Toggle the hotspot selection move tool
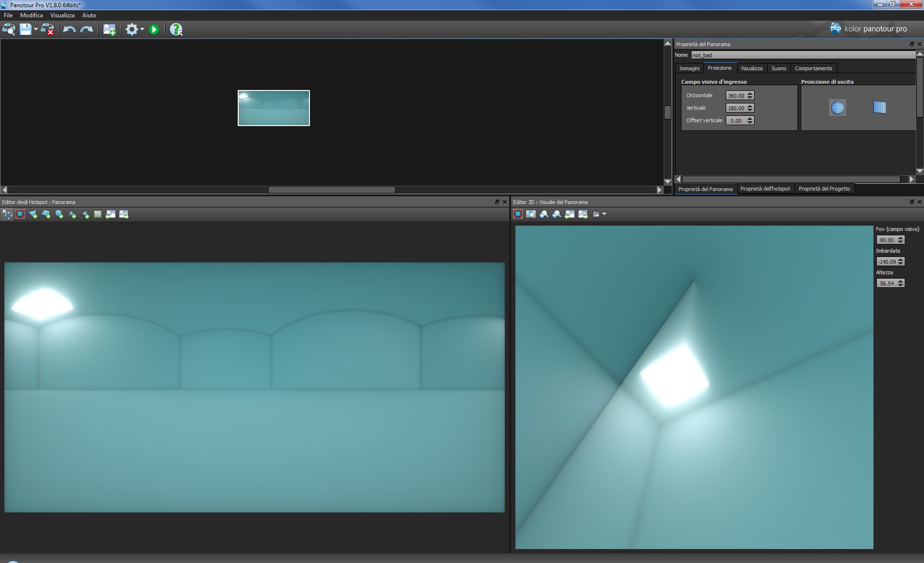 click(x=7, y=215)
